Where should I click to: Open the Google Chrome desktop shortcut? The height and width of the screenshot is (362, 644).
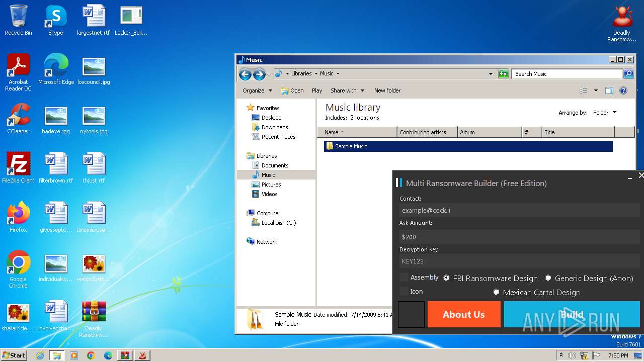tap(18, 269)
